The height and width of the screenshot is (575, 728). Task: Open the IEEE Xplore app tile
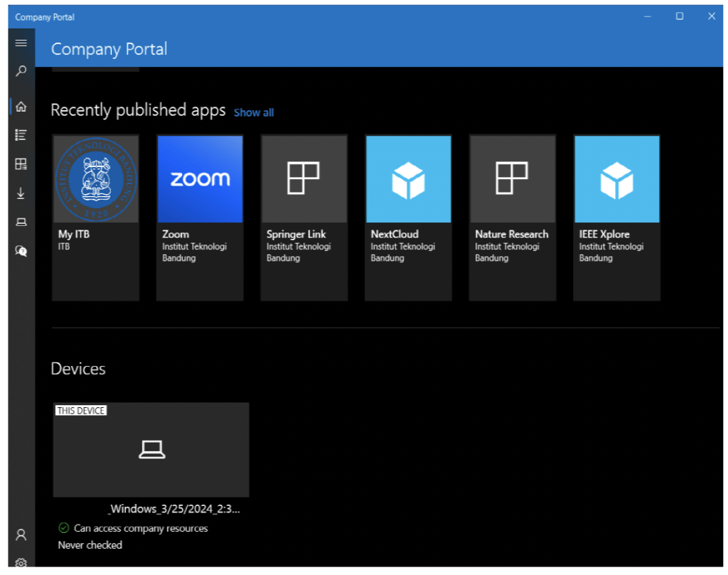[616, 217]
